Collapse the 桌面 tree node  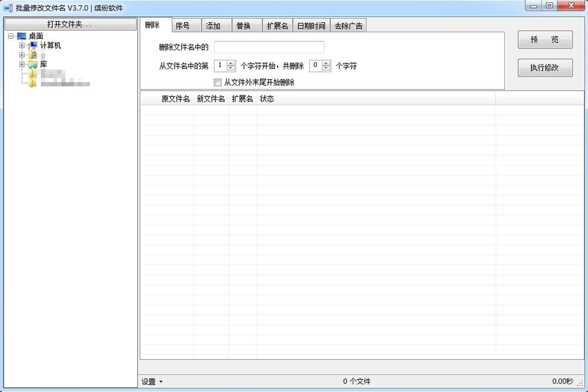(11, 36)
